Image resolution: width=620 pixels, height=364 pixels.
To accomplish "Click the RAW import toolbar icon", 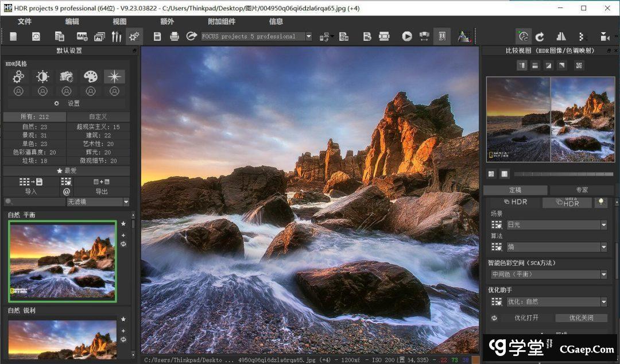I will pyautogui.click(x=82, y=37).
